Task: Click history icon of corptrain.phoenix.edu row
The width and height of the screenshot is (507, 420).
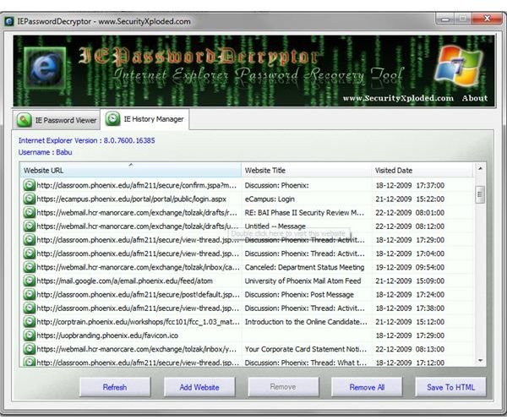Action: [x=29, y=322]
